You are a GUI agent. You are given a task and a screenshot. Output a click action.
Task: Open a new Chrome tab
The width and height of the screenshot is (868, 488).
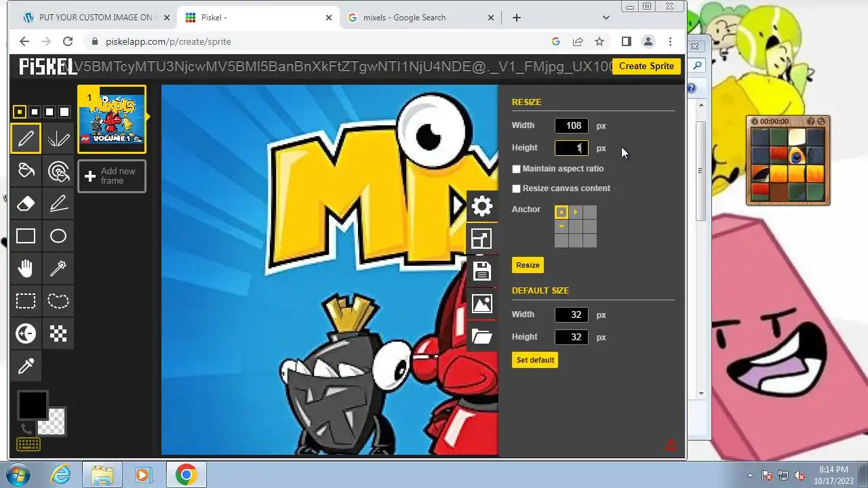pos(517,18)
